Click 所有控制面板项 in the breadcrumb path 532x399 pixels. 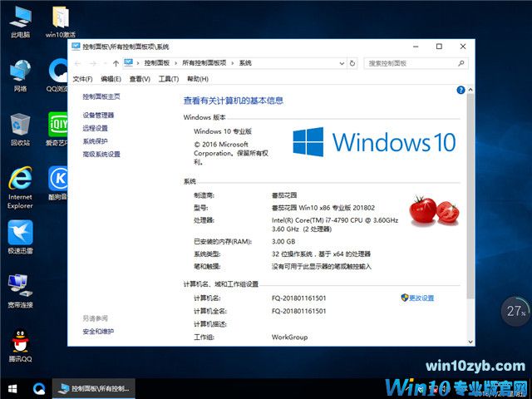click(204, 63)
